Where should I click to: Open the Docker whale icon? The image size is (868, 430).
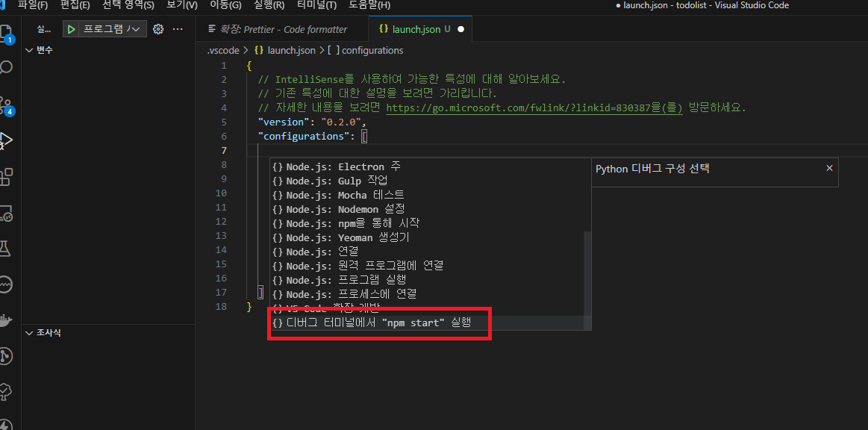[5, 321]
